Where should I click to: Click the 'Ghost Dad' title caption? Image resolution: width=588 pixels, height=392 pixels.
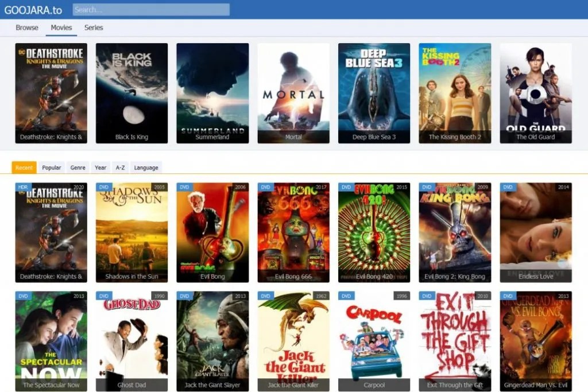(x=131, y=385)
